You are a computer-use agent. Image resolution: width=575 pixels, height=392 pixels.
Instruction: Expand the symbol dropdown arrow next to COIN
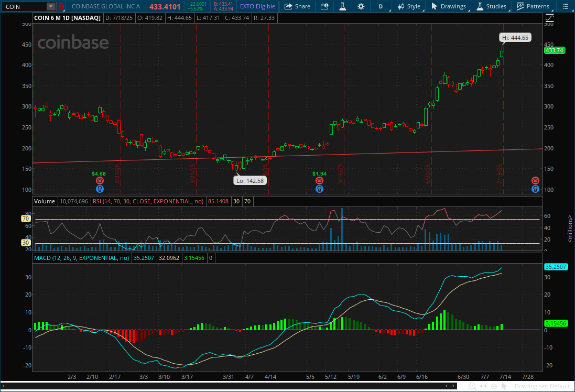[51, 6]
